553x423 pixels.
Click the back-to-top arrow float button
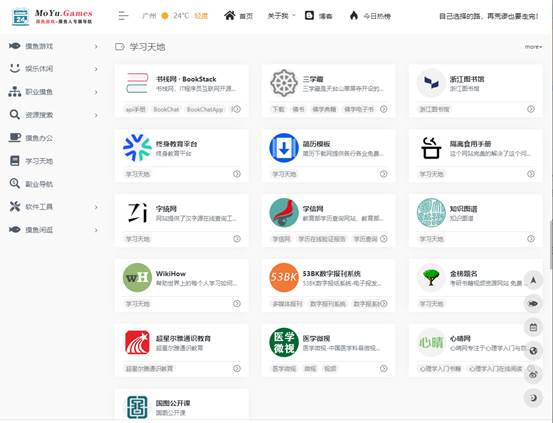(x=533, y=280)
